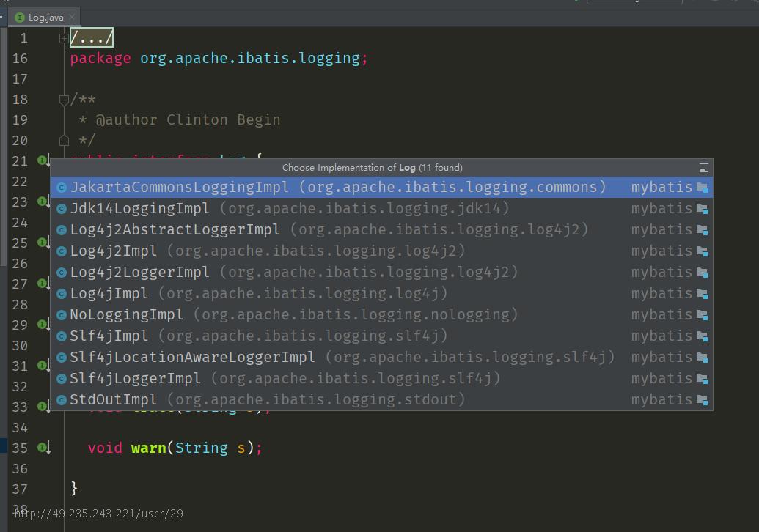Image resolution: width=759 pixels, height=532 pixels.
Task: Click the 'void' keyword on line 35
Action: coord(105,448)
